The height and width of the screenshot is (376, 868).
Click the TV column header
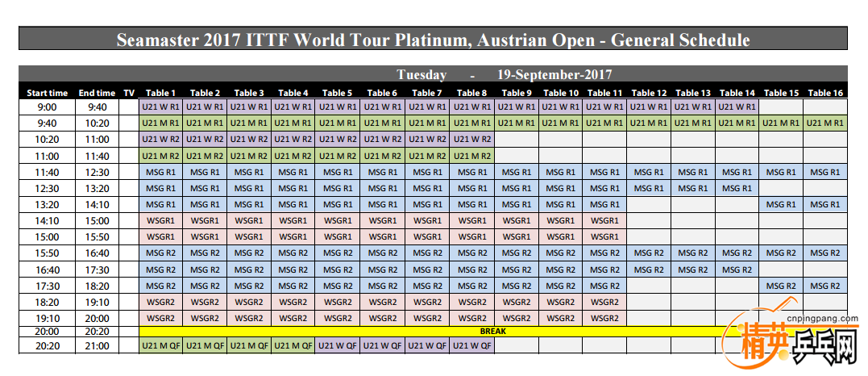[x=129, y=93]
